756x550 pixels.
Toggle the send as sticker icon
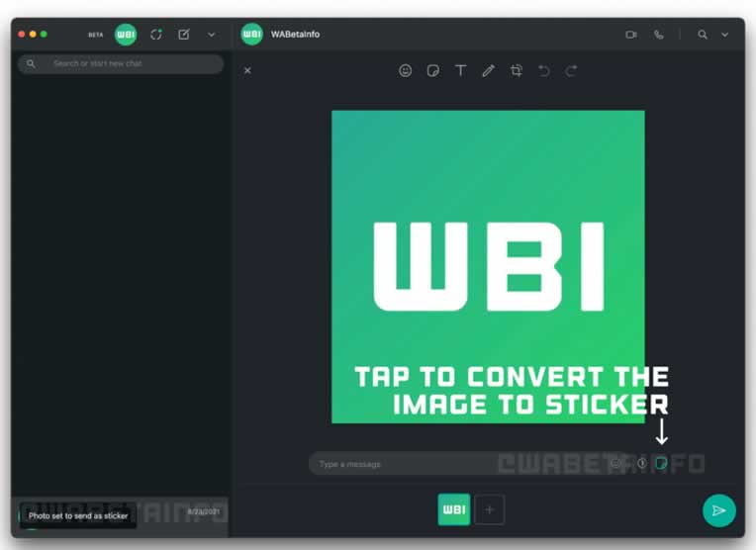661,463
